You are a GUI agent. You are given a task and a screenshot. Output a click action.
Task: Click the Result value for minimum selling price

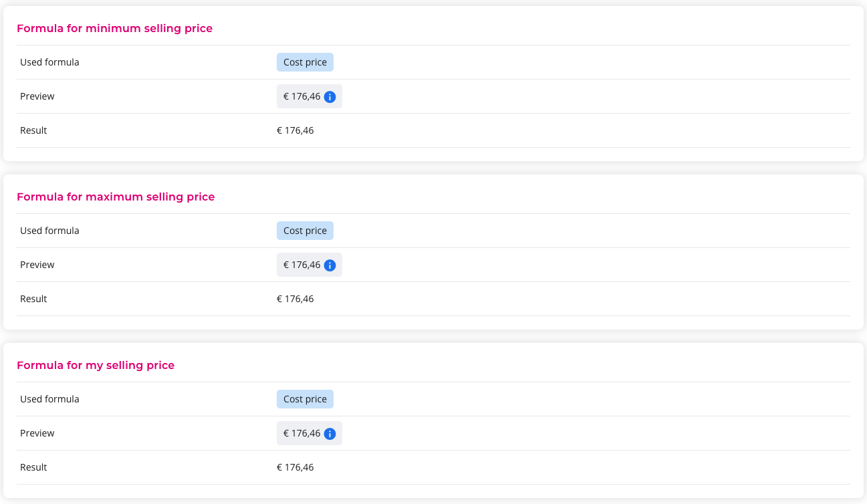point(295,130)
